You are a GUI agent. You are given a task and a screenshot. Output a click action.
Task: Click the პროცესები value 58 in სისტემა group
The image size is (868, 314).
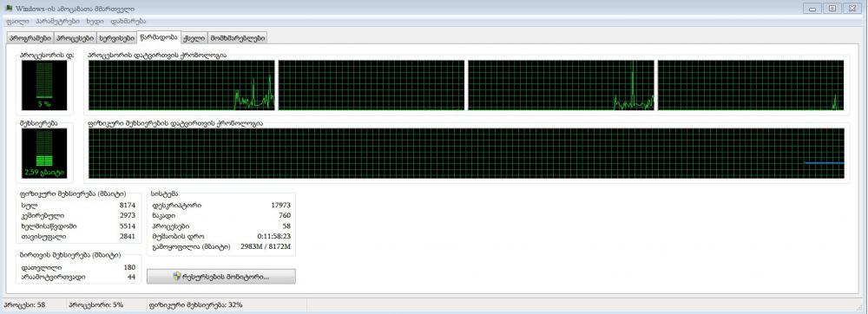(x=286, y=226)
